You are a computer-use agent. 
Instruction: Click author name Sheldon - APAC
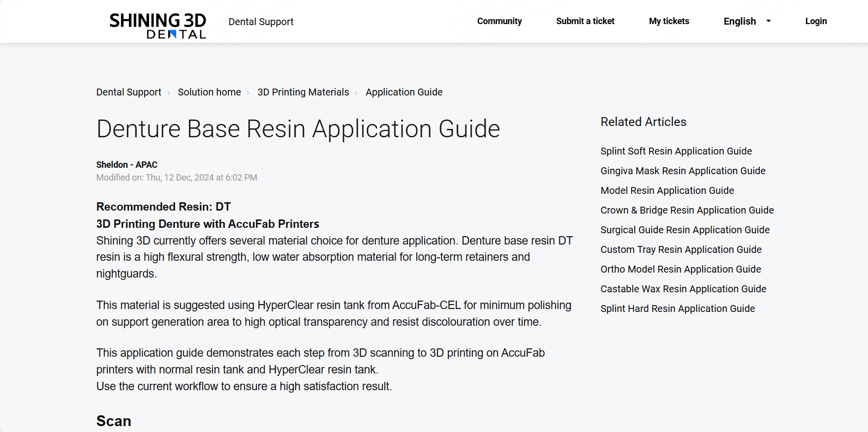[127, 165]
